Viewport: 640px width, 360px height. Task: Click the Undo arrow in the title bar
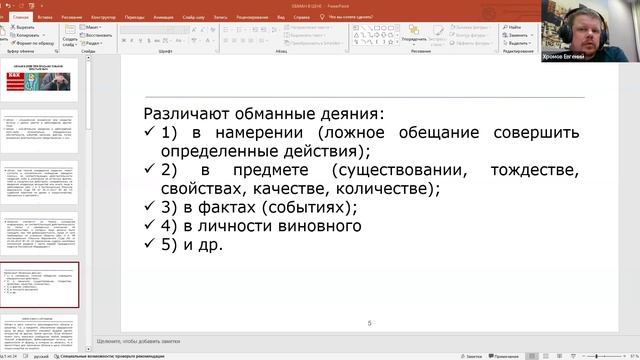click(x=8, y=6)
